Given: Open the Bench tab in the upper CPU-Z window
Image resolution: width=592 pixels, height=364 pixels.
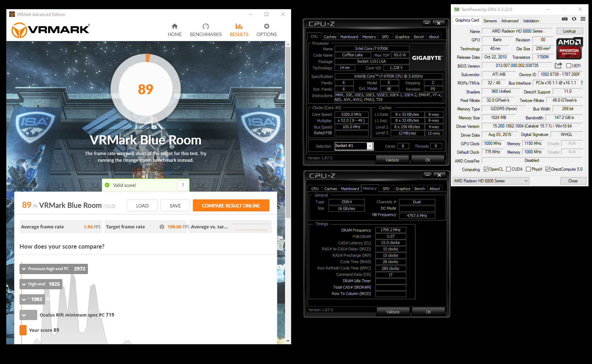Looking at the screenshot, I should click(x=419, y=37).
